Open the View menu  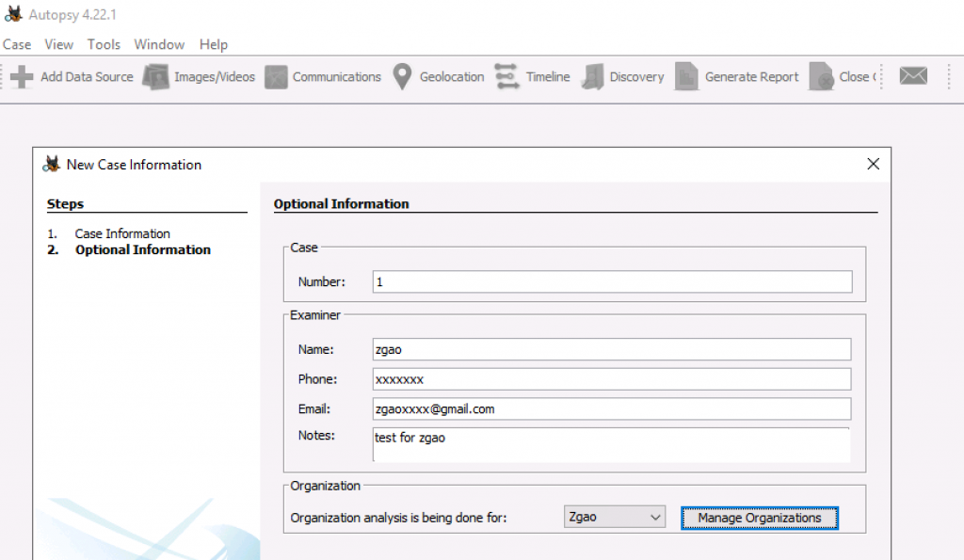[58, 44]
